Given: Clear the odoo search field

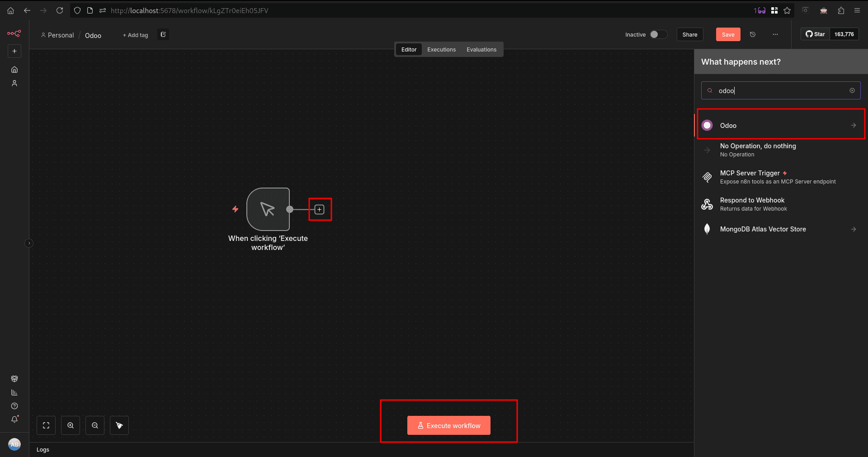Looking at the screenshot, I should (853, 90).
